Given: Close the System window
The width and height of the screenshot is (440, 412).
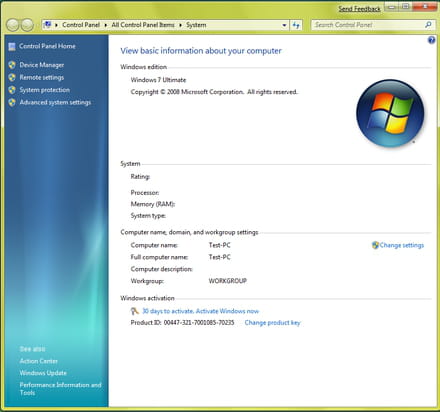Looking at the screenshot, I should 424,6.
